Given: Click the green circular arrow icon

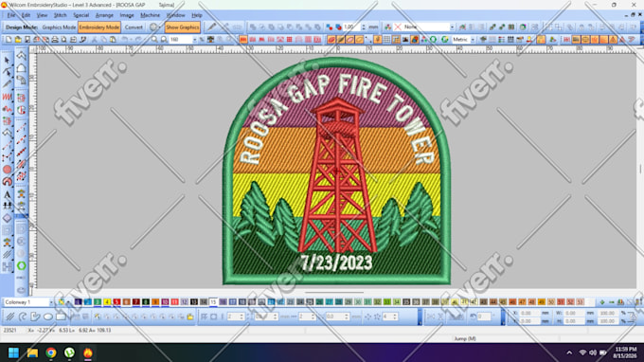Looking at the screenshot, I should coord(434,40).
